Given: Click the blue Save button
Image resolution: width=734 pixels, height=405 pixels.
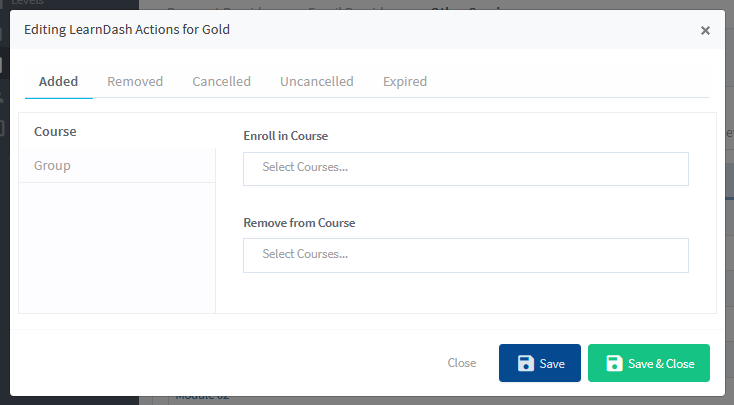Looking at the screenshot, I should point(540,363).
